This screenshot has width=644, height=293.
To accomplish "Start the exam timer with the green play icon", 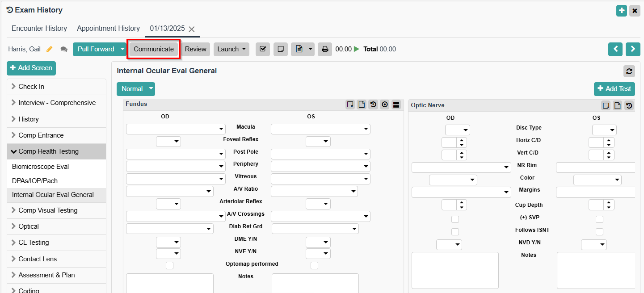I will pos(356,49).
